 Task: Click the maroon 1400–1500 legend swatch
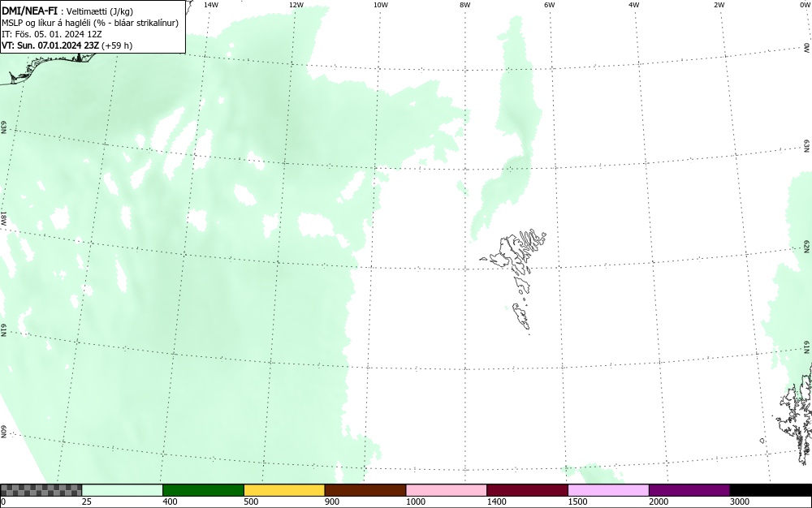coord(527,490)
